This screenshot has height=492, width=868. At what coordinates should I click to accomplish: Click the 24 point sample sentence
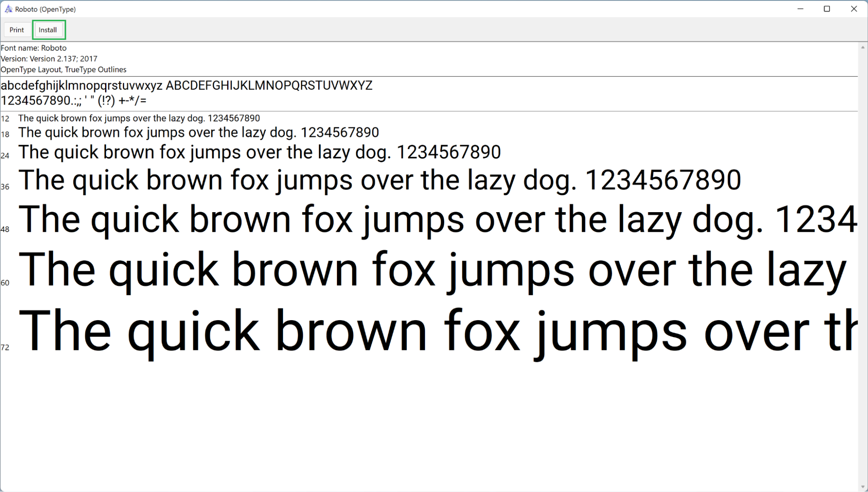(x=260, y=152)
